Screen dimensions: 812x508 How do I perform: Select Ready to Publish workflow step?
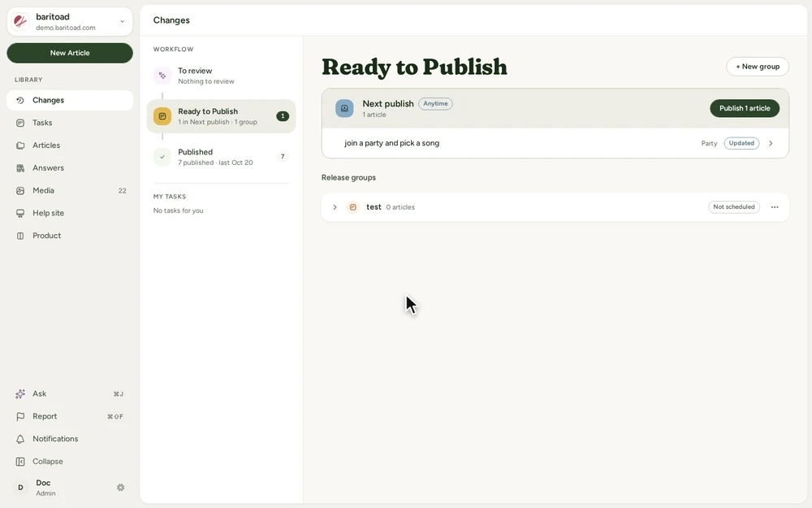(221, 116)
